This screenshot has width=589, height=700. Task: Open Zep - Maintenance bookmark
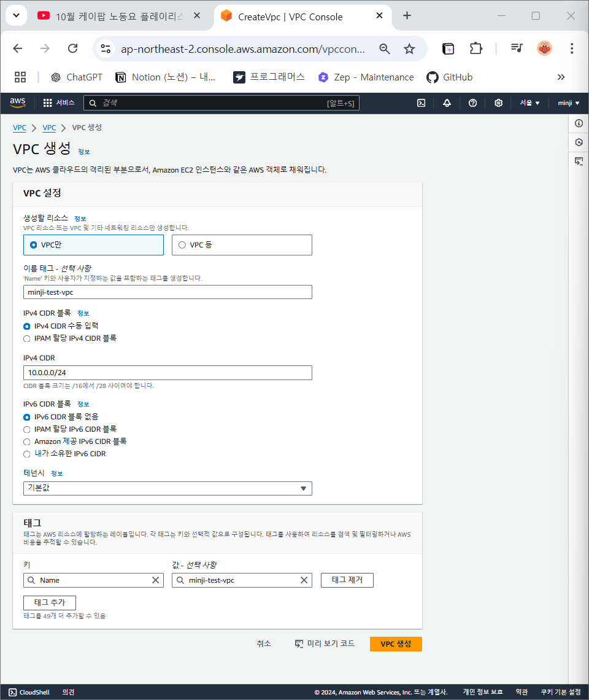click(366, 77)
